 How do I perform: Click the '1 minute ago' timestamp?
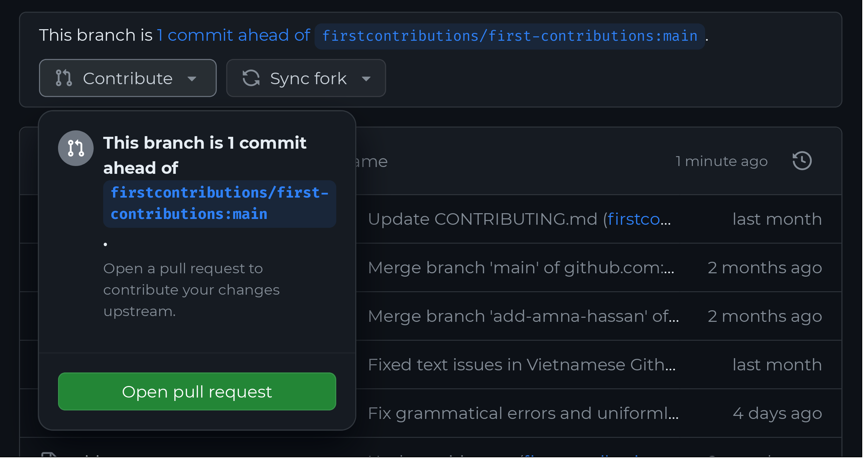pos(721,161)
